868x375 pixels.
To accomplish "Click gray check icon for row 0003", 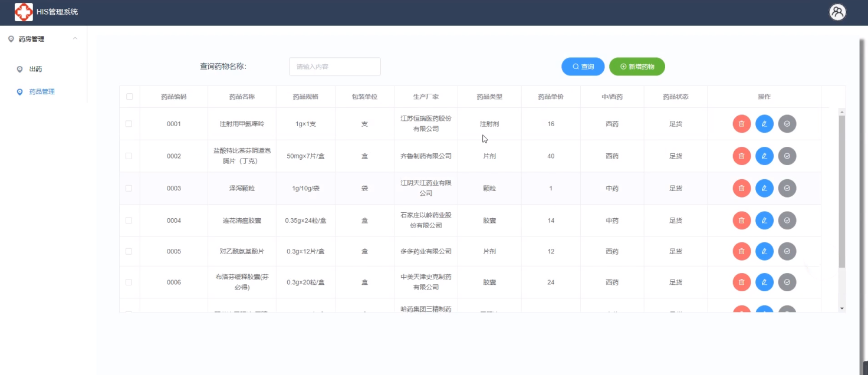I will click(x=787, y=188).
